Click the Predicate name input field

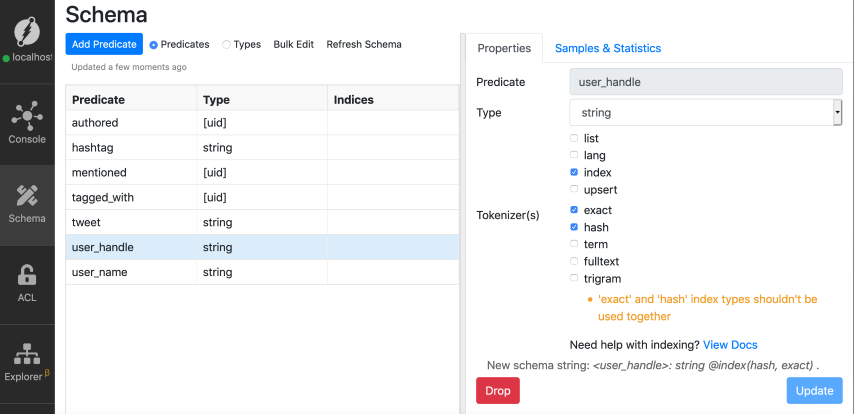pos(705,82)
